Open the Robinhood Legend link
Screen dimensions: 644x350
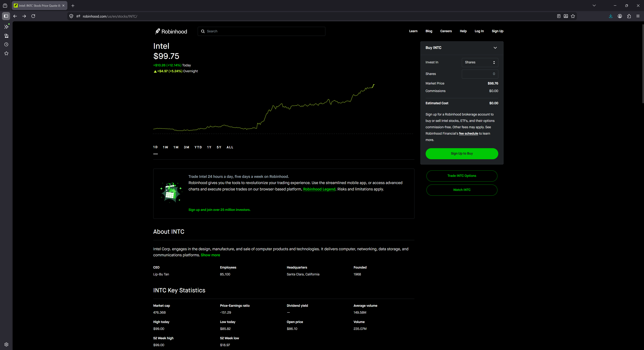coord(319,189)
